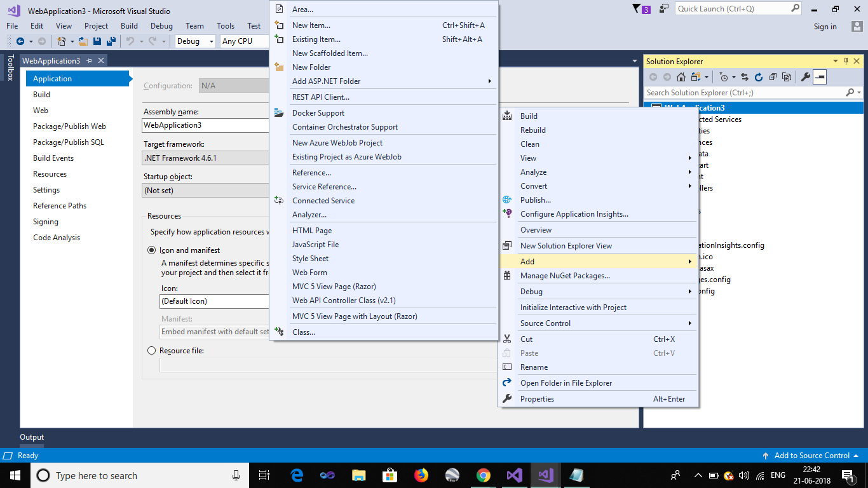
Task: Expand the Navigate Backward history dropdown arrow
Action: point(31,41)
